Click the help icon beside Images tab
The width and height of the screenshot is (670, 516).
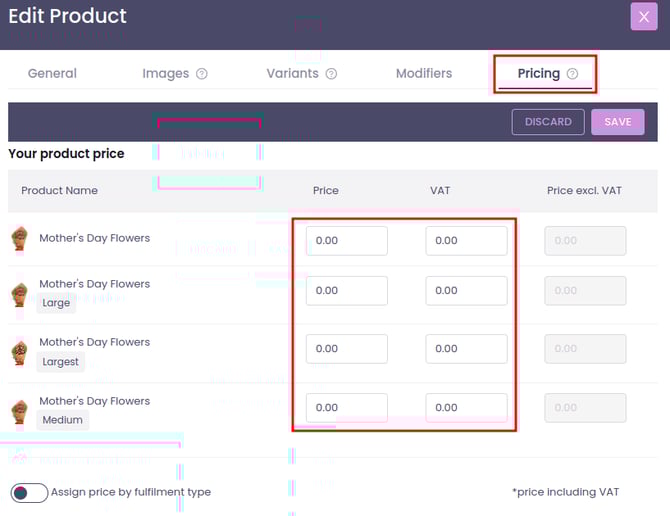tap(202, 74)
